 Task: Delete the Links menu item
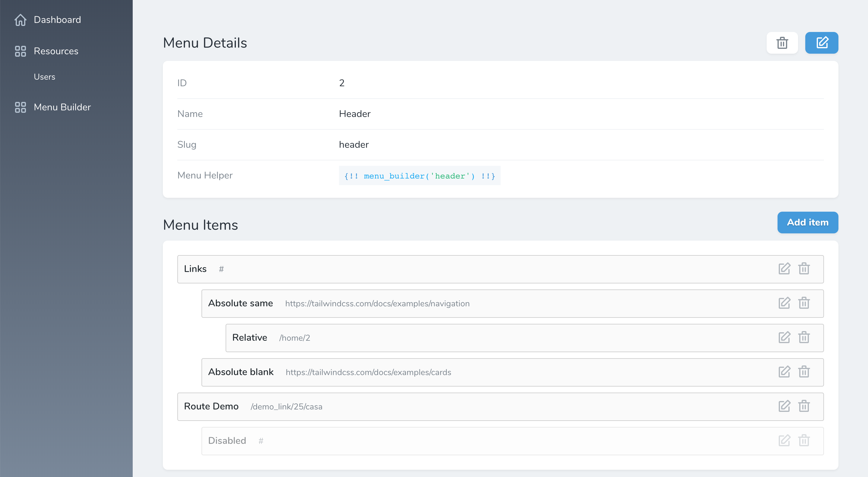click(x=804, y=269)
